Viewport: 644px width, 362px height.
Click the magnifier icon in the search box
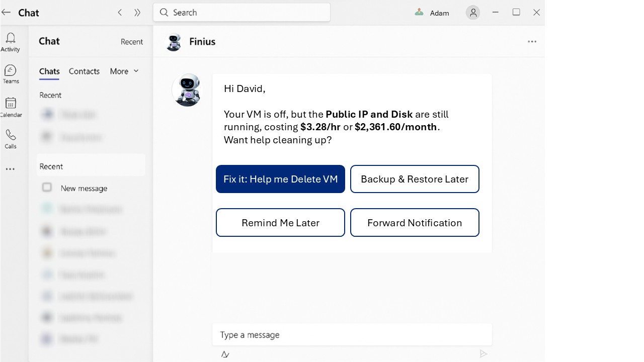point(164,13)
